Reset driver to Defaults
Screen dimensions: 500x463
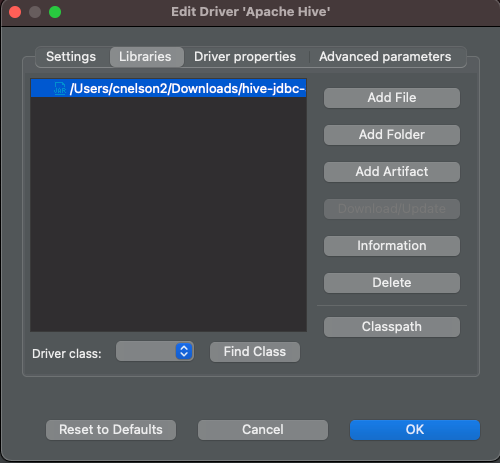pyautogui.click(x=111, y=430)
